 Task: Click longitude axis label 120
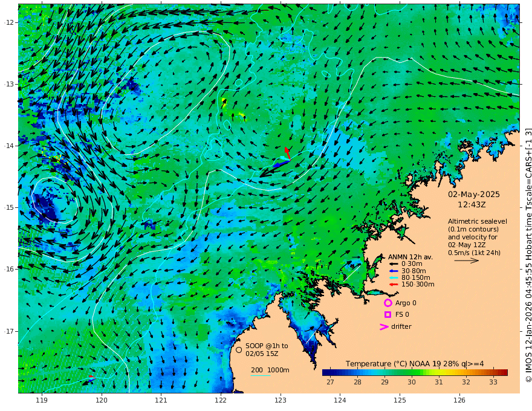[102, 400]
